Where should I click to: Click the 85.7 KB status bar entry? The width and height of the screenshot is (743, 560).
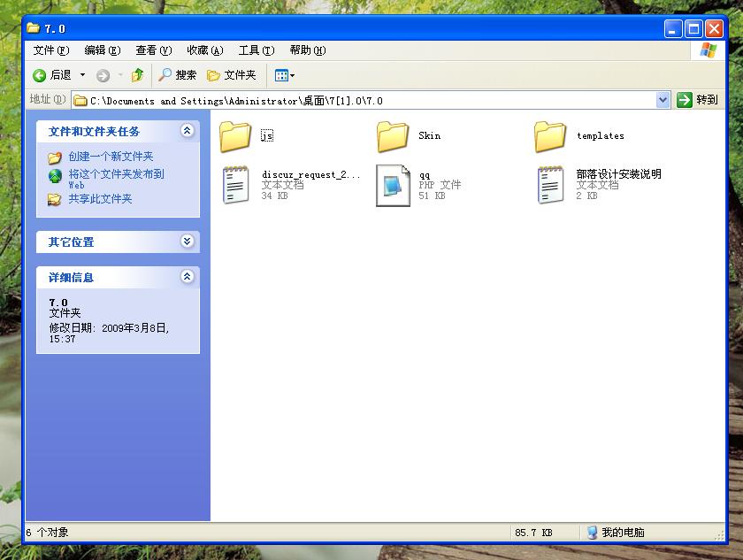tap(533, 533)
